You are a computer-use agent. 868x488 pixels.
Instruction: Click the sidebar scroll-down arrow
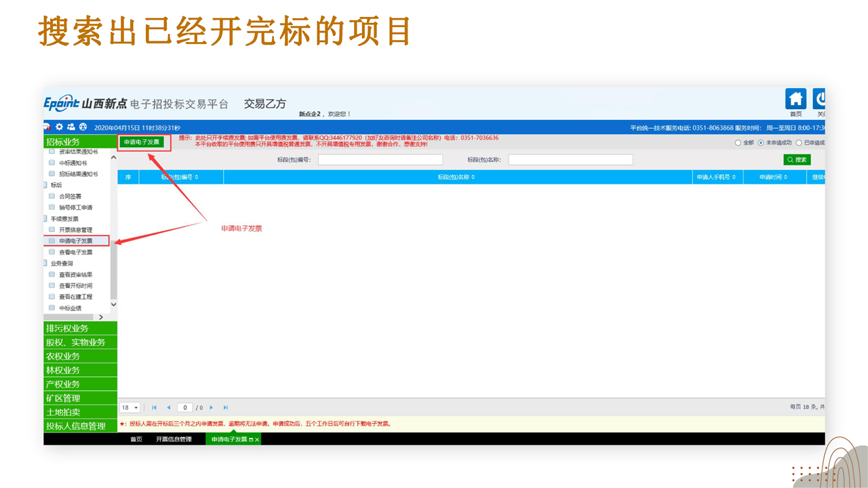click(x=113, y=304)
